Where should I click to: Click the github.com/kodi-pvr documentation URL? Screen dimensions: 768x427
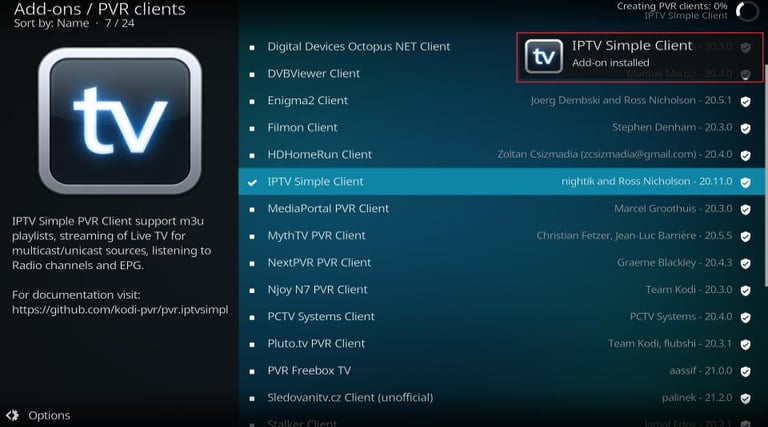tap(120, 309)
